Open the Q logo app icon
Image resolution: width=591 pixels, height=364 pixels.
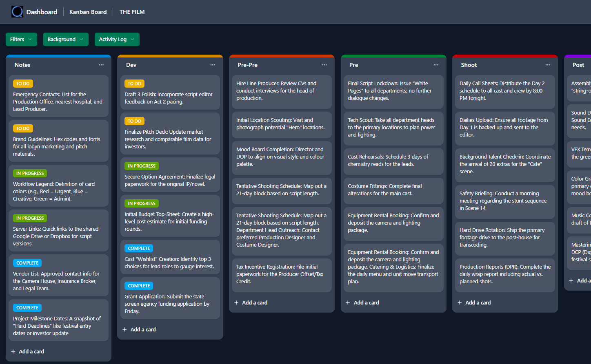(x=17, y=11)
